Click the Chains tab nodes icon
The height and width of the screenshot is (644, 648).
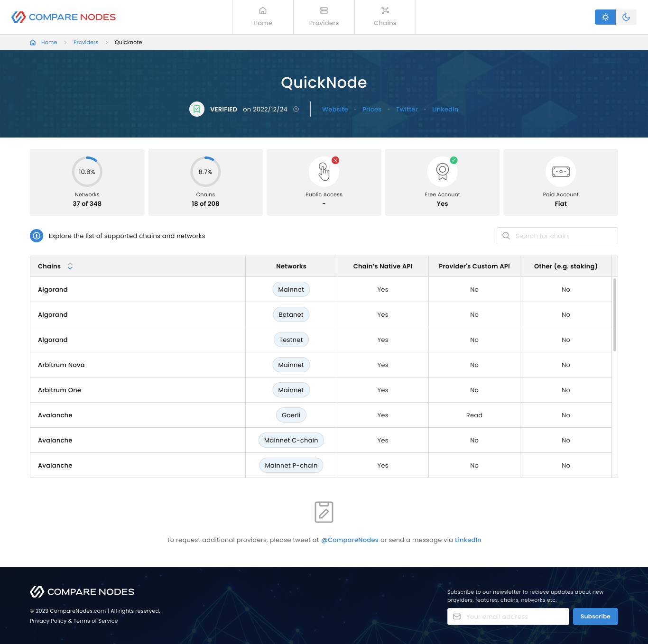(385, 10)
